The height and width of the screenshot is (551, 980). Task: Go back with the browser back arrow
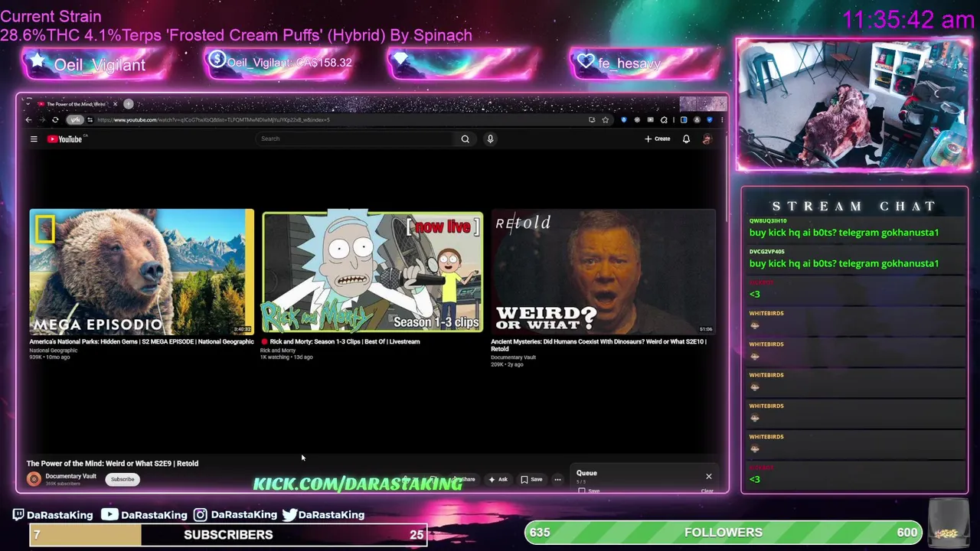click(28, 119)
